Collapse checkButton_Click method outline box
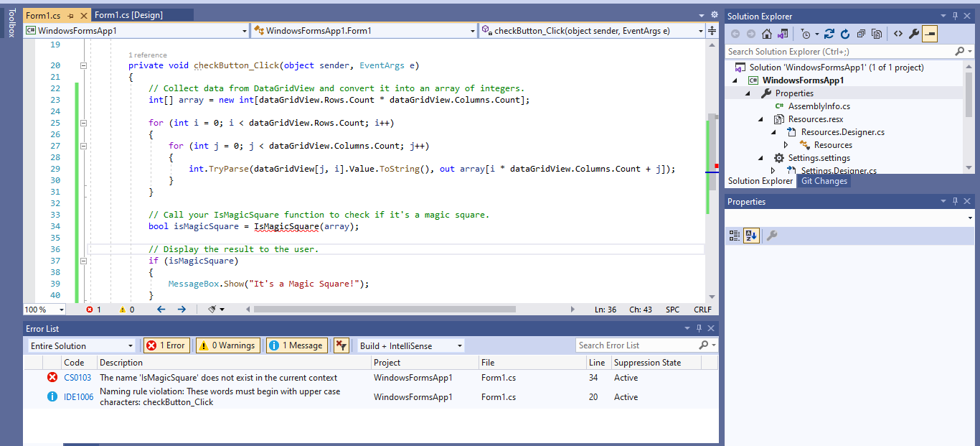This screenshot has width=980, height=446. [83, 65]
